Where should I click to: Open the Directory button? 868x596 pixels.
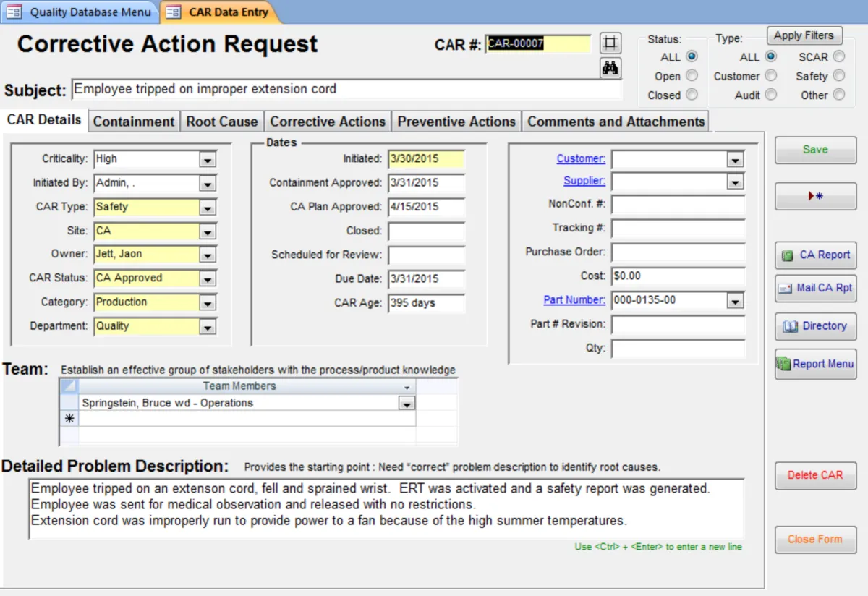[x=815, y=326]
